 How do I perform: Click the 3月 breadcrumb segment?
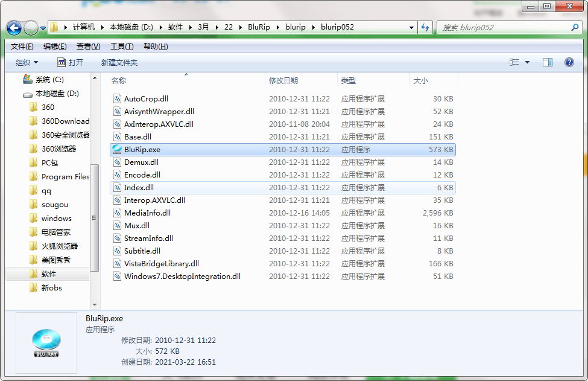(x=203, y=27)
